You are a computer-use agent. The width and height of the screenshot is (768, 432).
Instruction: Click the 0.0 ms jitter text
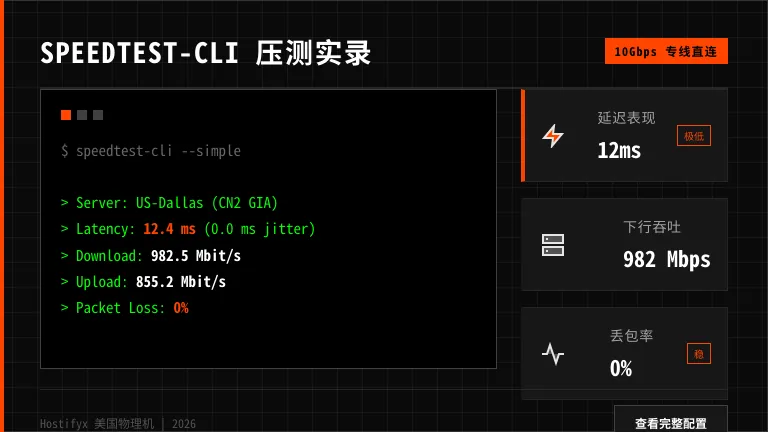click(260, 229)
